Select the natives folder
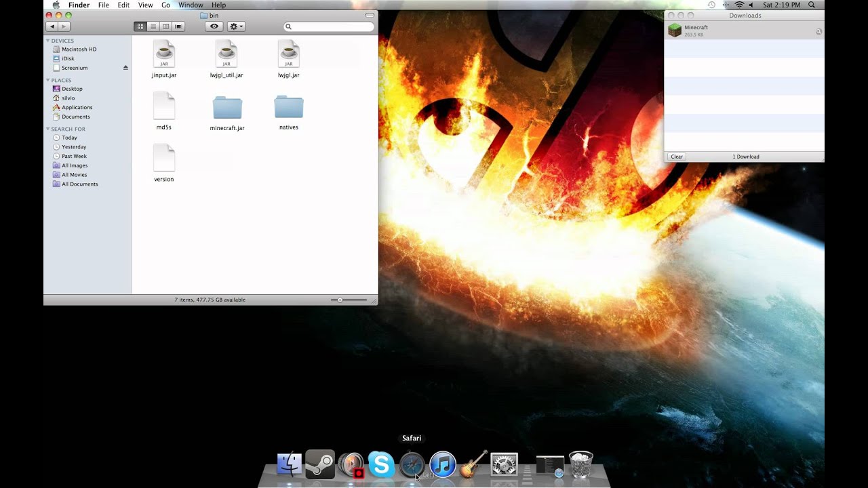This screenshot has height=488, width=868. (289, 112)
